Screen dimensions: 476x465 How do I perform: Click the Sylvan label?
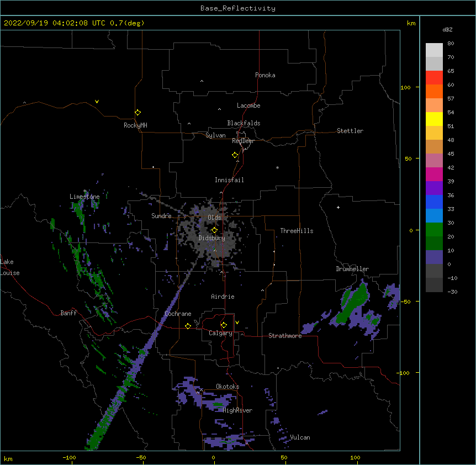click(215, 135)
